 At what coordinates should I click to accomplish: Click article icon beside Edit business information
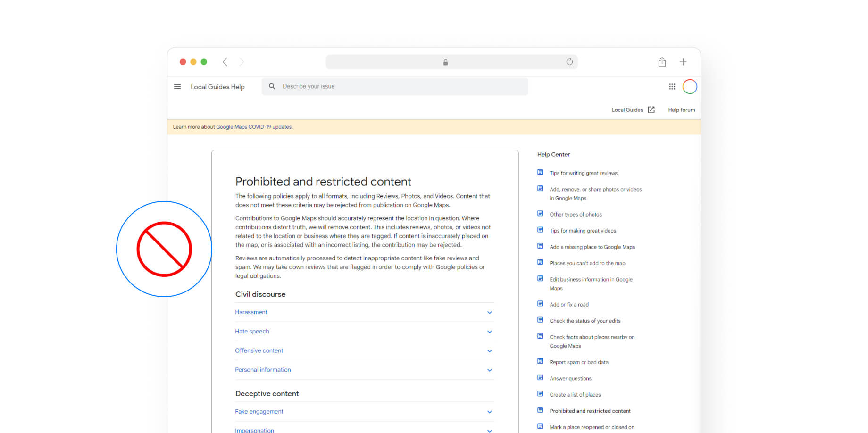click(x=540, y=279)
